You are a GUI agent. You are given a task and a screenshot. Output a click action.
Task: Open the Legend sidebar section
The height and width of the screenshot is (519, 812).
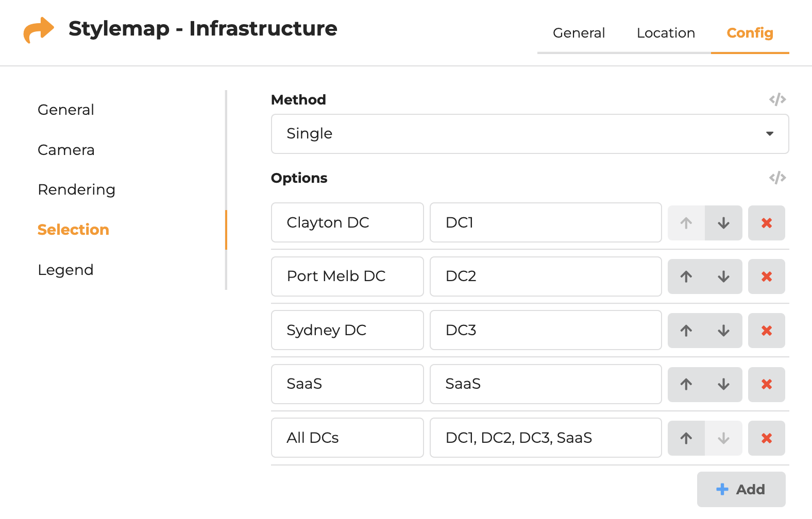click(x=65, y=270)
